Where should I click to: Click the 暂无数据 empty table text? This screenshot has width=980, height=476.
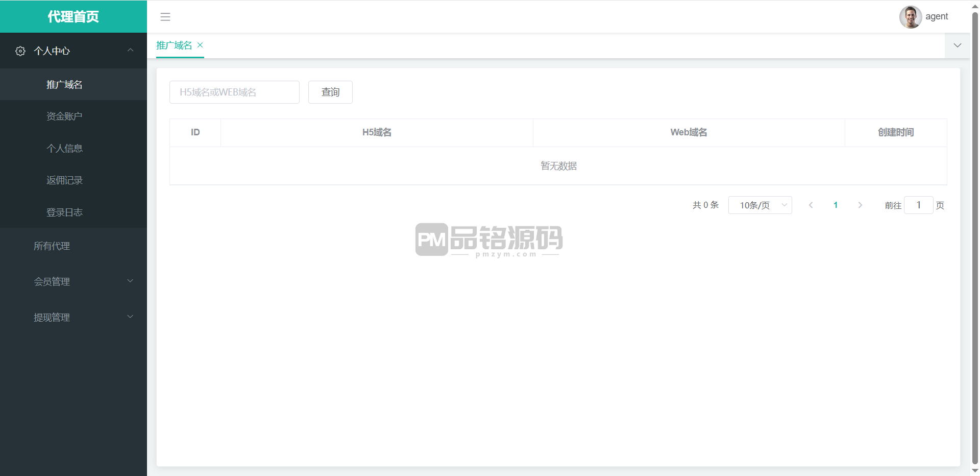(x=558, y=166)
